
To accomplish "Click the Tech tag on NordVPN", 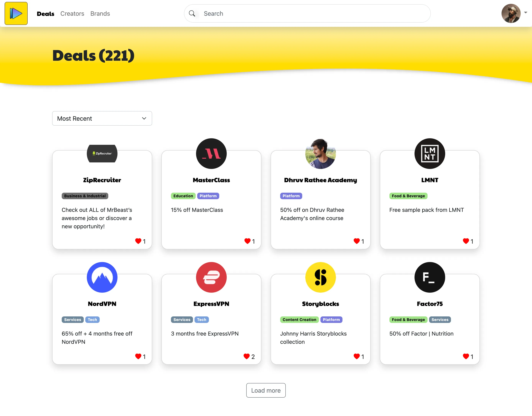I will [92, 320].
